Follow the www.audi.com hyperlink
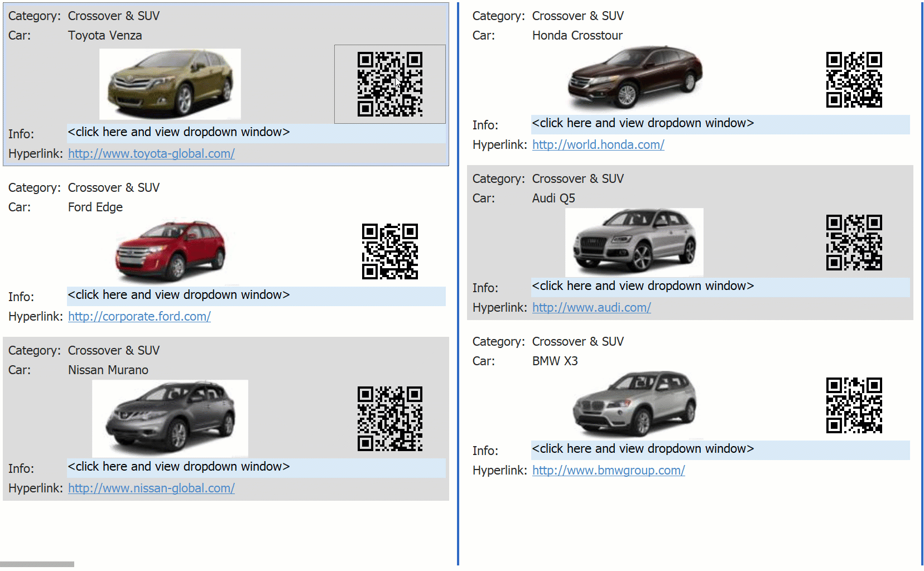Viewport: 924px width, 571px height. coord(591,308)
